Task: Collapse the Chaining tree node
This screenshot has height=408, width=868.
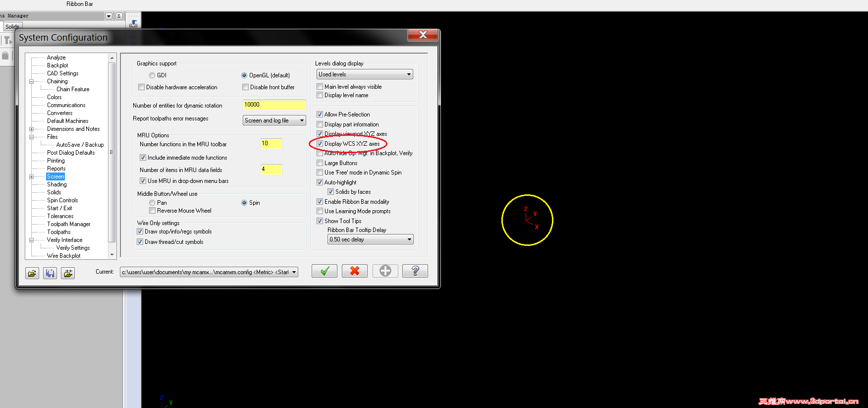Action: pyautogui.click(x=32, y=81)
